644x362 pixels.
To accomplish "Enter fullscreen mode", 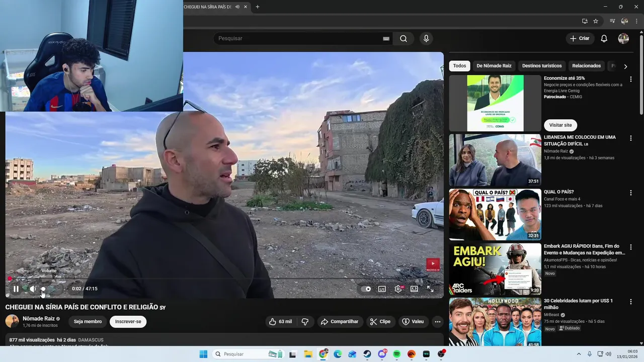I will pos(430,289).
